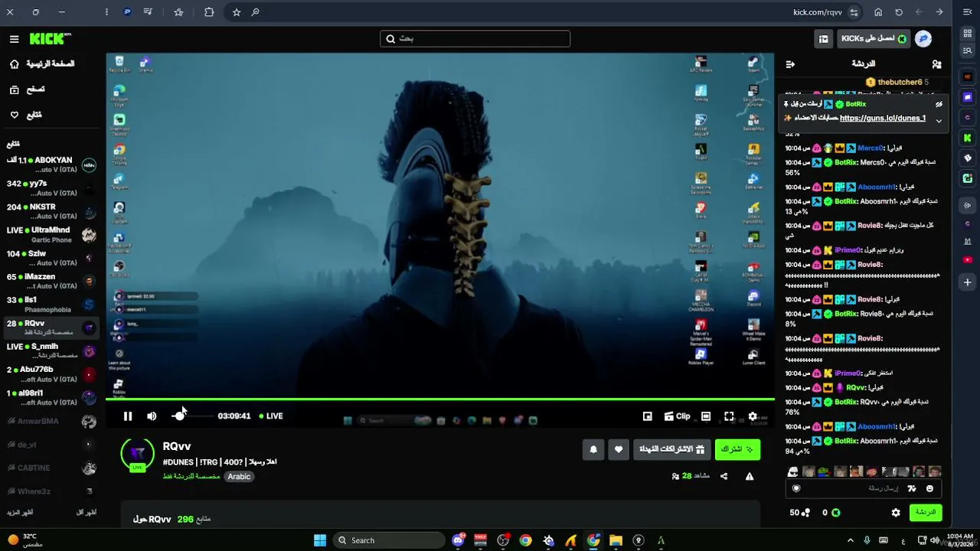
Task: Click the لحصل على KICKs button
Action: pyautogui.click(x=874, y=39)
